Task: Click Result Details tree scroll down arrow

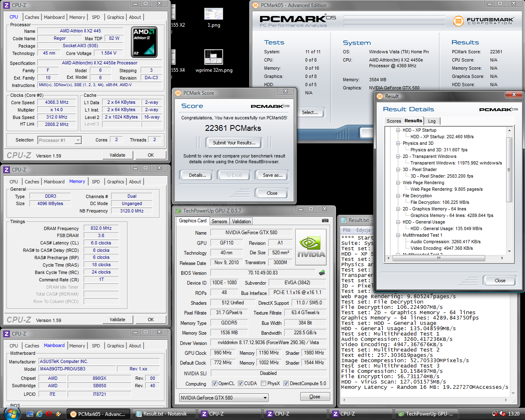Action: [509, 251]
